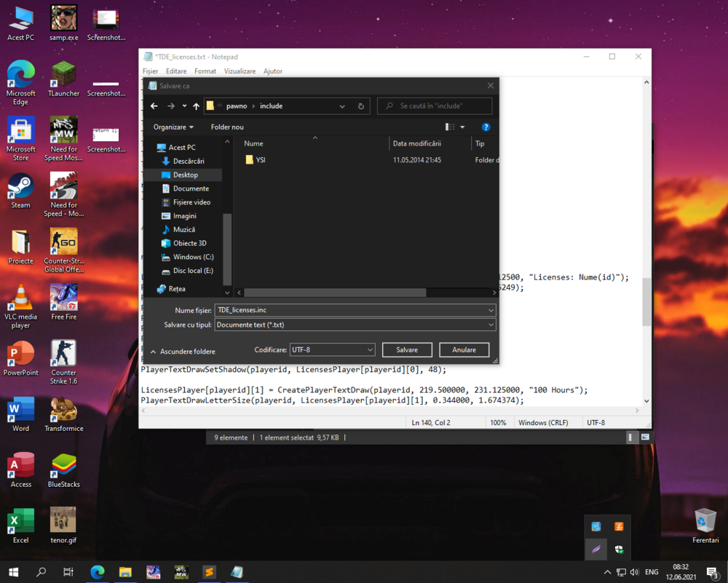The width and height of the screenshot is (728, 583).
Task: Open Word desktop shortcut
Action: coord(20,415)
